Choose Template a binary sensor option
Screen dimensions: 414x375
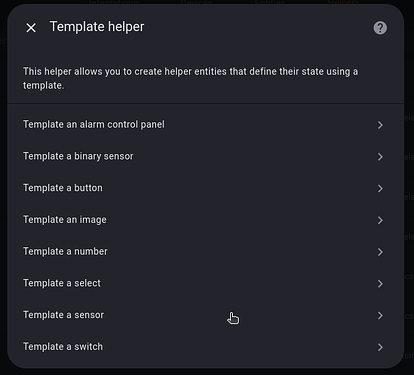(205, 156)
